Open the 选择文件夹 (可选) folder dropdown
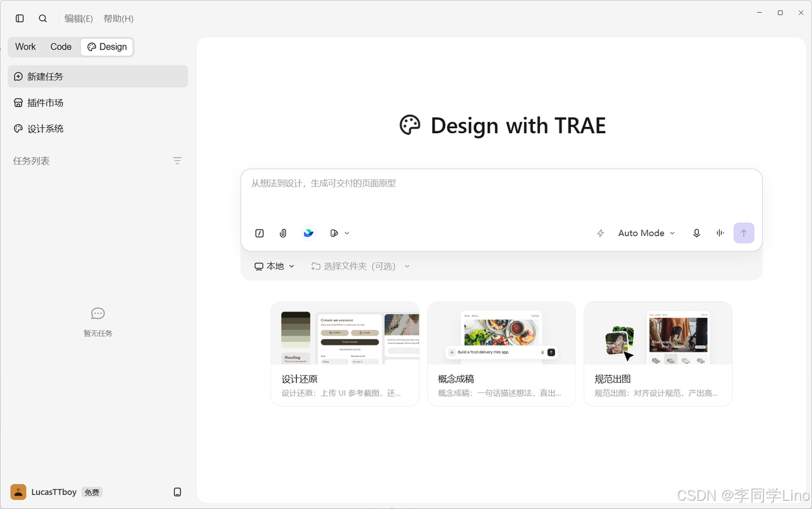The width and height of the screenshot is (812, 509). (360, 266)
